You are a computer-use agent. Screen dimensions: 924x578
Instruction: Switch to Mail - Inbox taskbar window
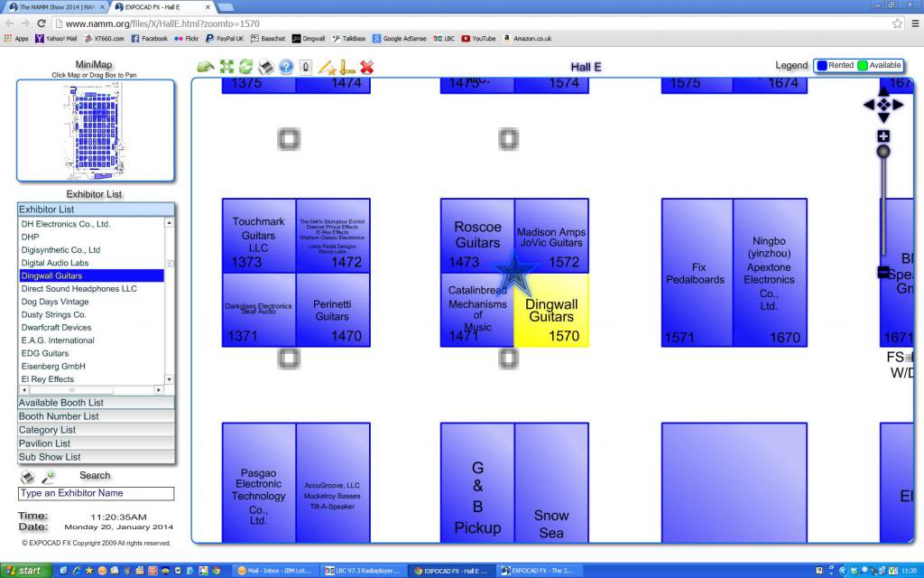click(x=274, y=571)
